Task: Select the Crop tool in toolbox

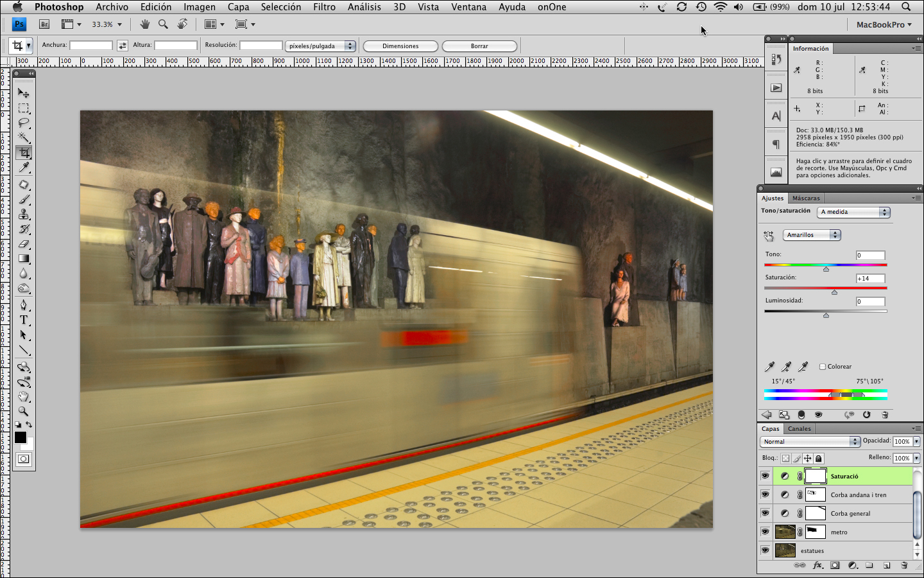Action: [x=24, y=153]
